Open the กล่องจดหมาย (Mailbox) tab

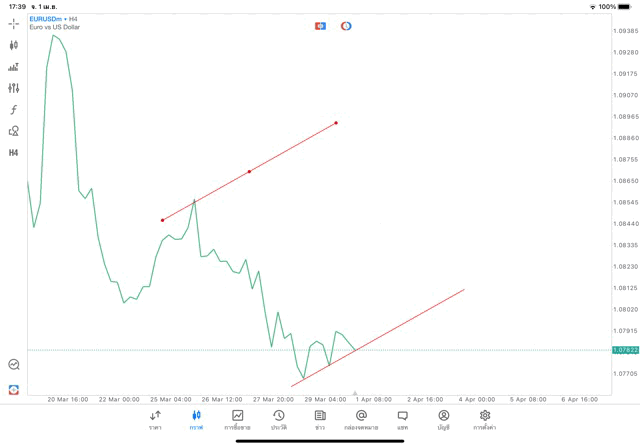point(361,420)
